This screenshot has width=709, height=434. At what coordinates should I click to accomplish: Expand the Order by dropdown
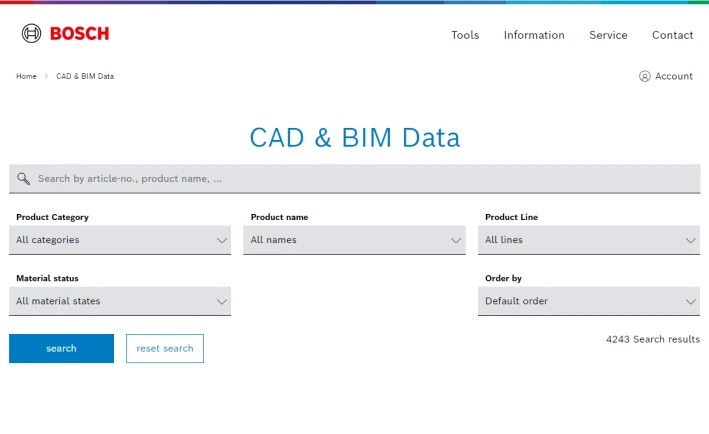click(589, 301)
